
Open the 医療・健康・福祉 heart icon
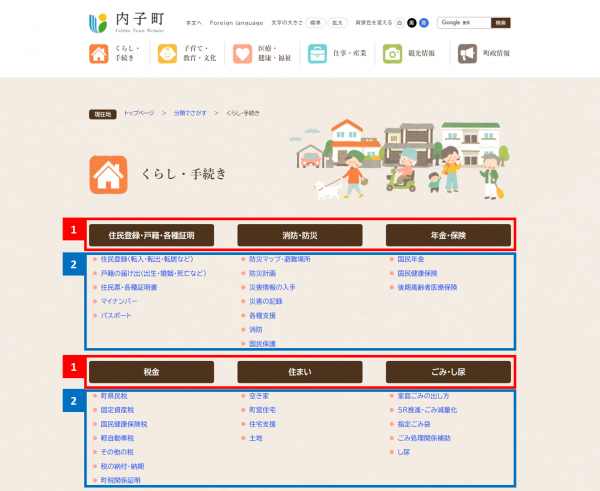pos(243,54)
